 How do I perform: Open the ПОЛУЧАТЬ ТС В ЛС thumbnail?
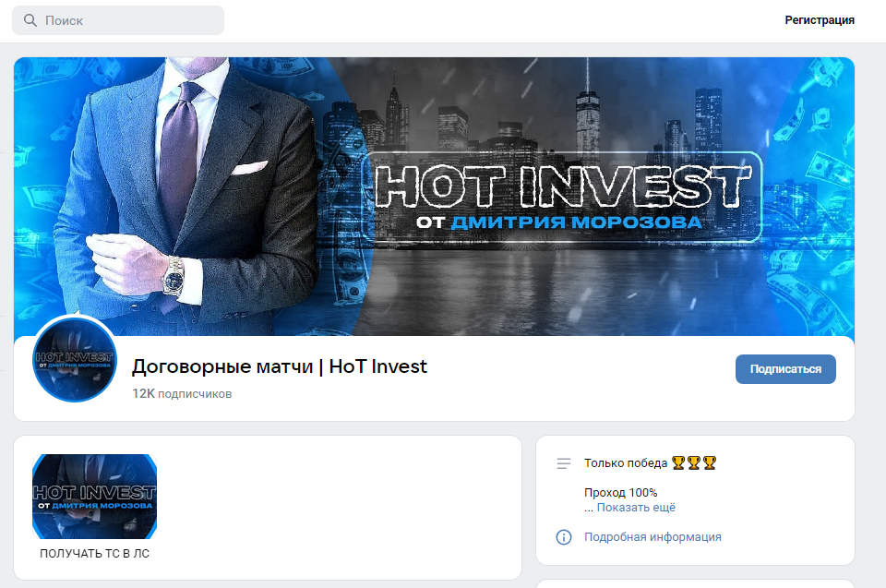tap(94, 497)
